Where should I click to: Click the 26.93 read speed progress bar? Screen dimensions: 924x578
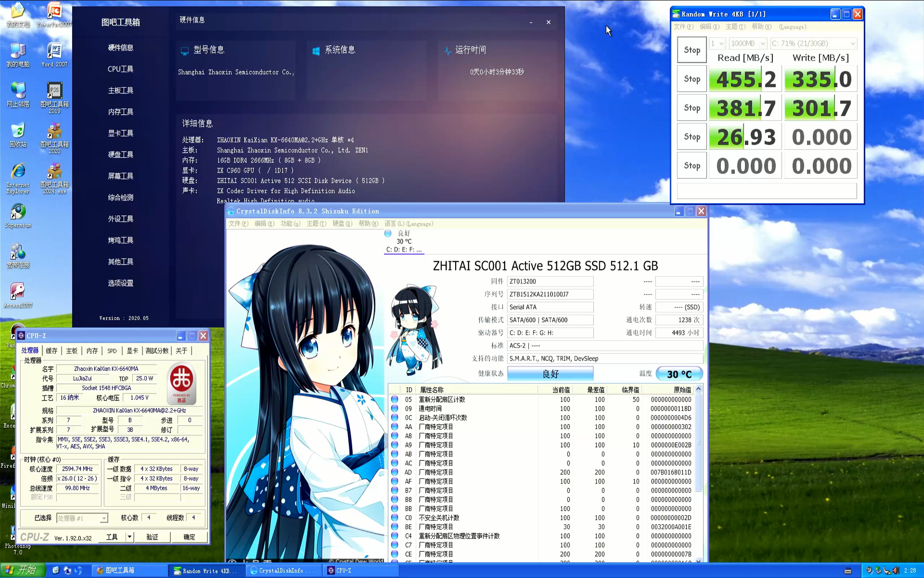tap(745, 137)
